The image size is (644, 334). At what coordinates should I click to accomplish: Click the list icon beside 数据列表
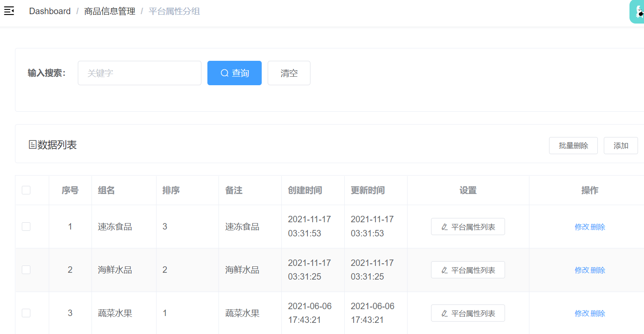[x=32, y=145]
